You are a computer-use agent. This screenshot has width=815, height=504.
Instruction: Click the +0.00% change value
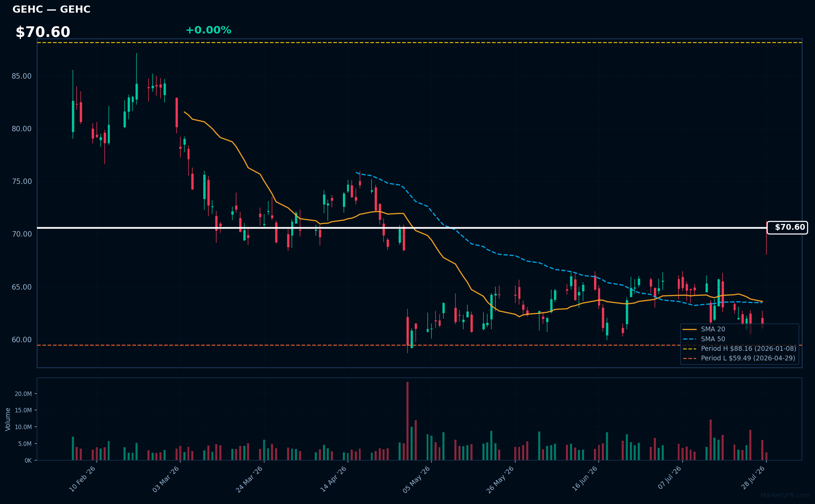tap(208, 30)
